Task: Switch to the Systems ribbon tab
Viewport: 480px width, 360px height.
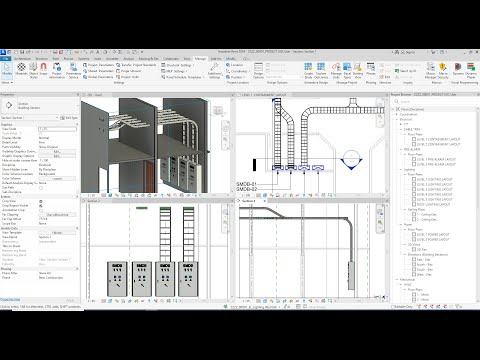Action: pos(83,59)
